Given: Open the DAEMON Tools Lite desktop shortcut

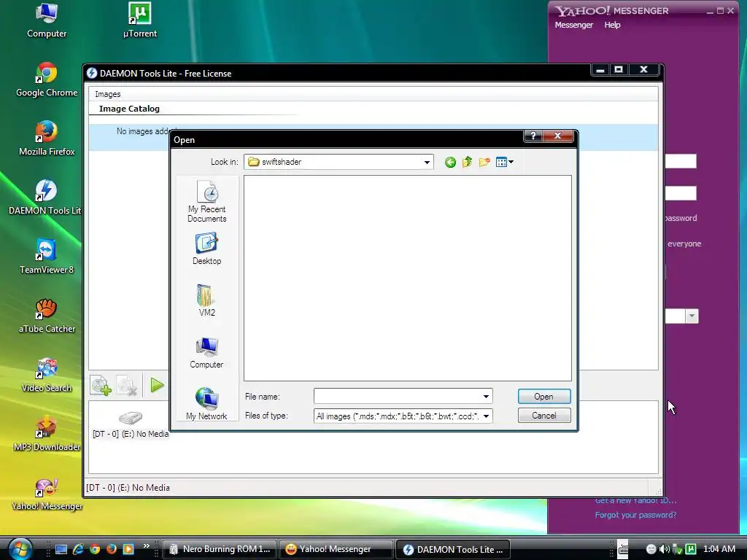Looking at the screenshot, I should click(45, 198).
